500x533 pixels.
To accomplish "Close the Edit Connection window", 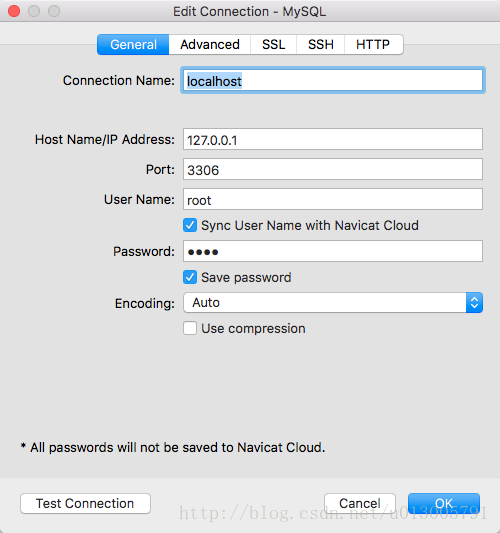I will 14,11.
